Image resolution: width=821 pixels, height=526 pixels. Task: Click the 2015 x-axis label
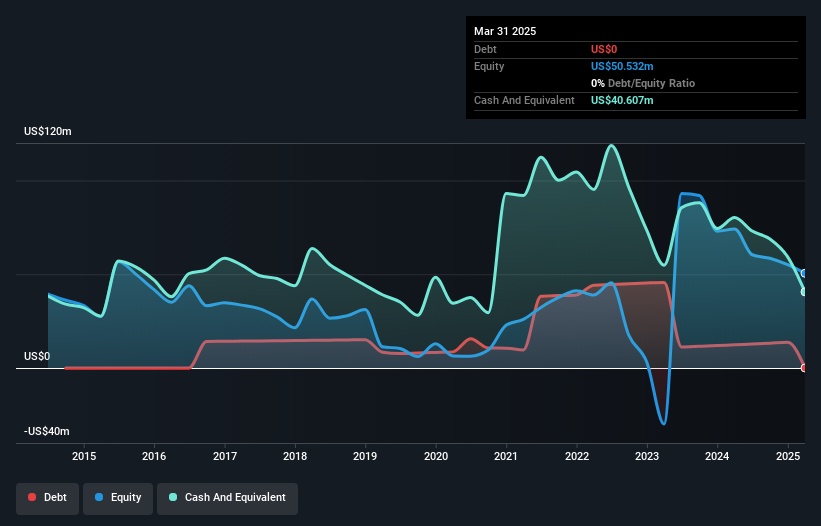(84, 456)
